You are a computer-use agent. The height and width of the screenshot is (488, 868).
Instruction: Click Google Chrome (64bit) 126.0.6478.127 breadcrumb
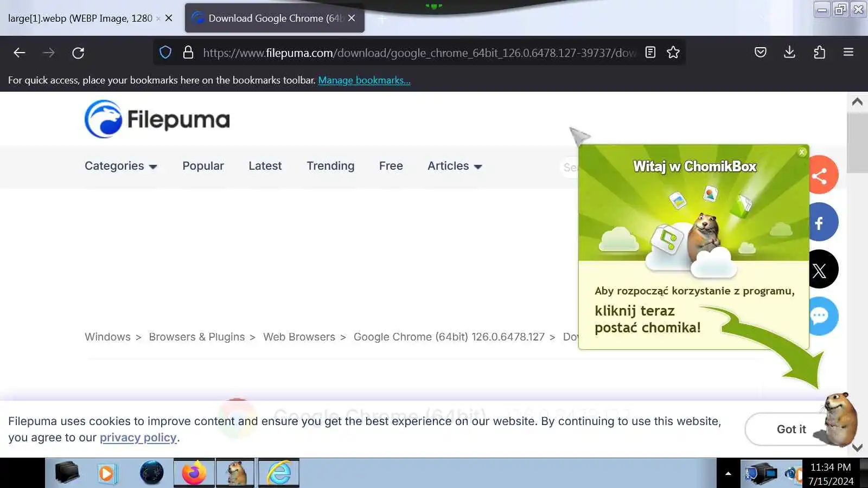(x=449, y=337)
